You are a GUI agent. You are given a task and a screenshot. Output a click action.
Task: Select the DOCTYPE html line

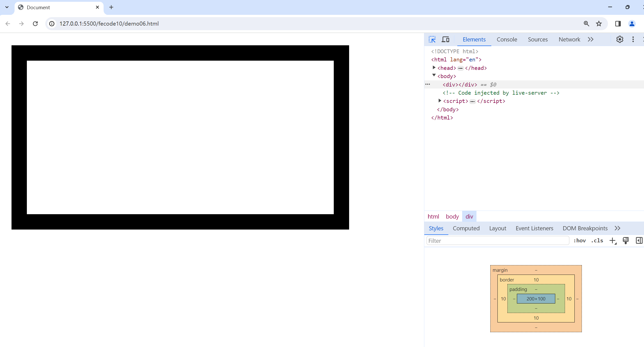pos(454,51)
